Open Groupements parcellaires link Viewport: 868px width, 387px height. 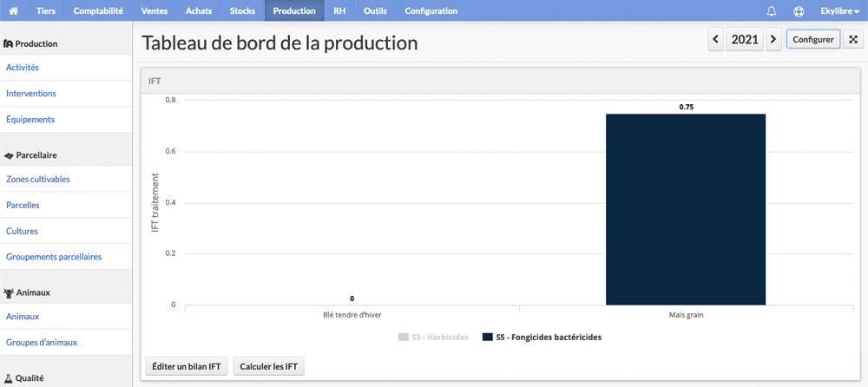tap(66, 257)
